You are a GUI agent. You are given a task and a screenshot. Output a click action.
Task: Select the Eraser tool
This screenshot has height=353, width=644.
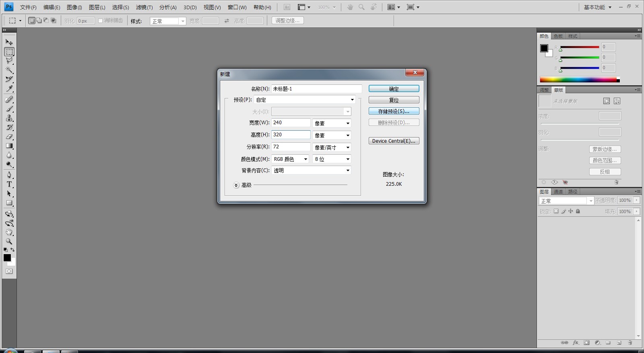[x=9, y=137]
